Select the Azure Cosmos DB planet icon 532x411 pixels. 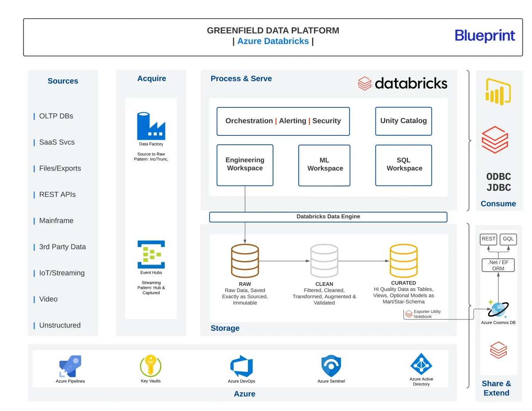click(498, 309)
